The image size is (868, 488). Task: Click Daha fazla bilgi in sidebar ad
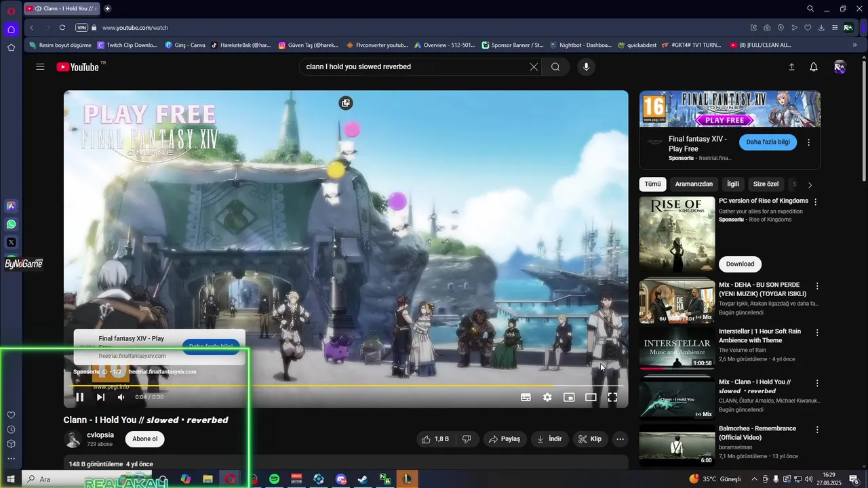pos(768,142)
